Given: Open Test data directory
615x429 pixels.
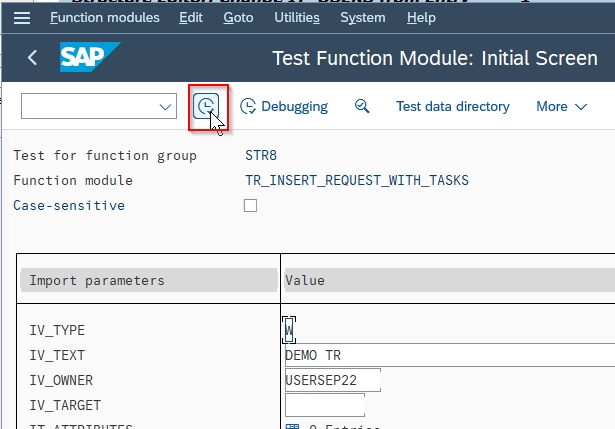Looking at the screenshot, I should 452,106.
